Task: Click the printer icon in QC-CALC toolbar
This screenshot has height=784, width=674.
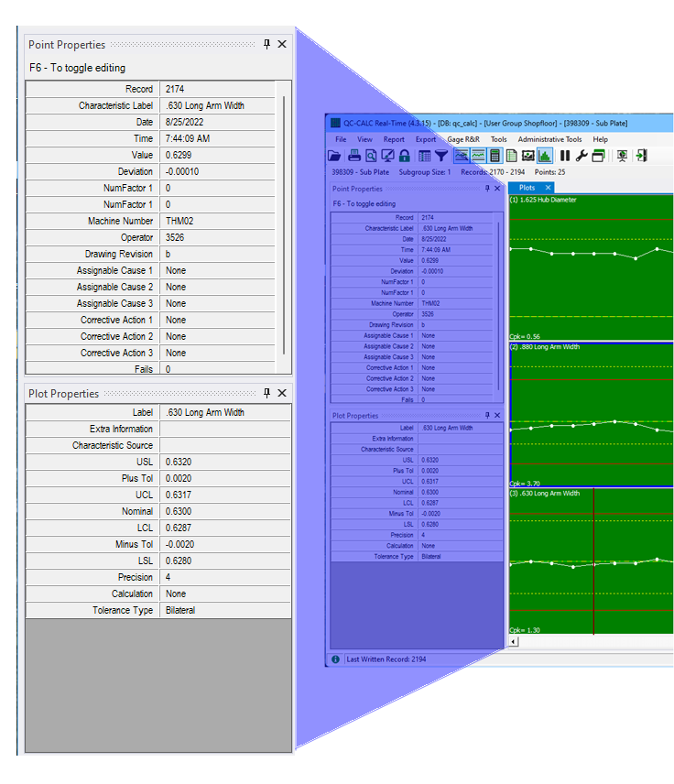Action: pos(354,156)
